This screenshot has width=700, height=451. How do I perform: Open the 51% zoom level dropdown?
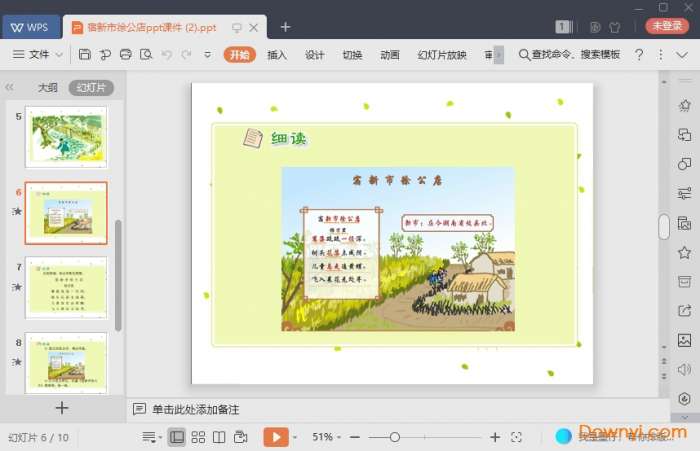[x=326, y=437]
